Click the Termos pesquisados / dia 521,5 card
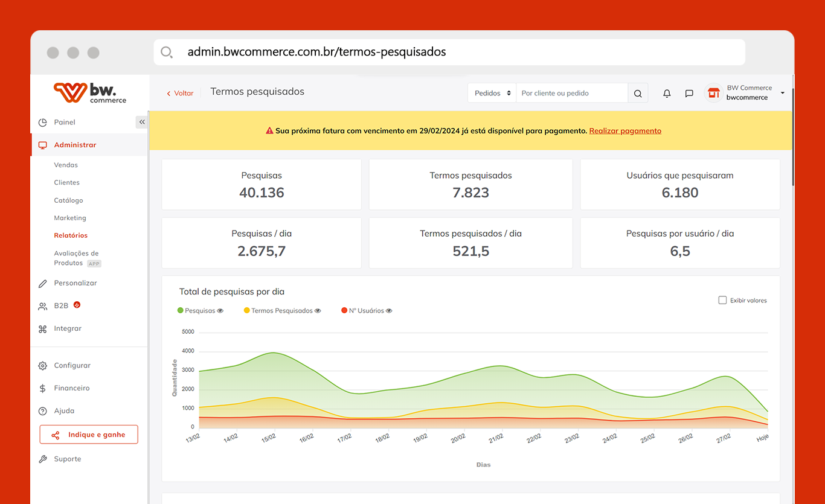825x504 pixels. tap(470, 243)
